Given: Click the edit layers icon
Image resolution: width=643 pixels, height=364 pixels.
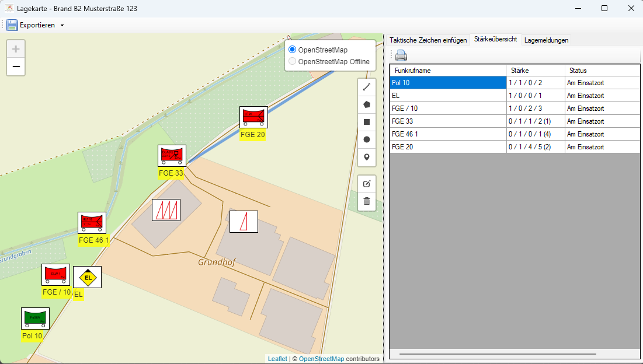Looking at the screenshot, I should click(367, 184).
